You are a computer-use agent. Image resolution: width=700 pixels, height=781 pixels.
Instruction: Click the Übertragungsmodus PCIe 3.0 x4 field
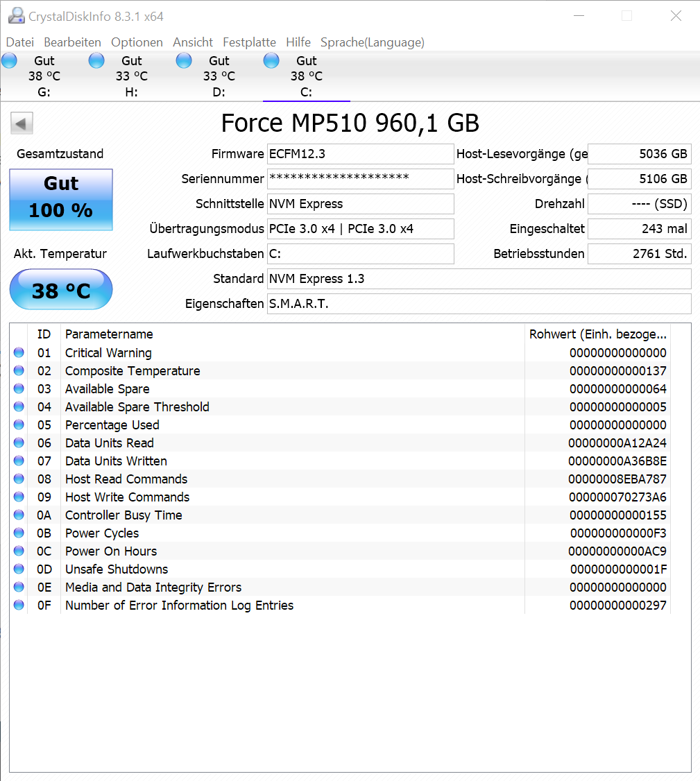point(360,229)
